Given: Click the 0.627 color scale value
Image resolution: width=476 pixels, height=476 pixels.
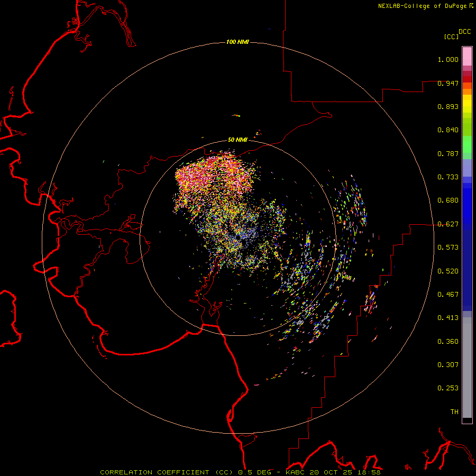Looking at the screenshot, I should coord(448,224).
